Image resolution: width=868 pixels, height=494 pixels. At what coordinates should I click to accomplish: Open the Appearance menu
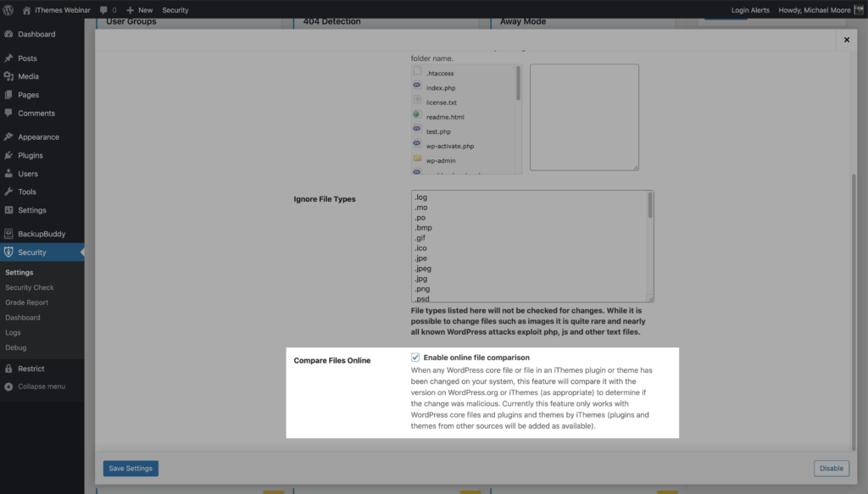click(x=42, y=136)
